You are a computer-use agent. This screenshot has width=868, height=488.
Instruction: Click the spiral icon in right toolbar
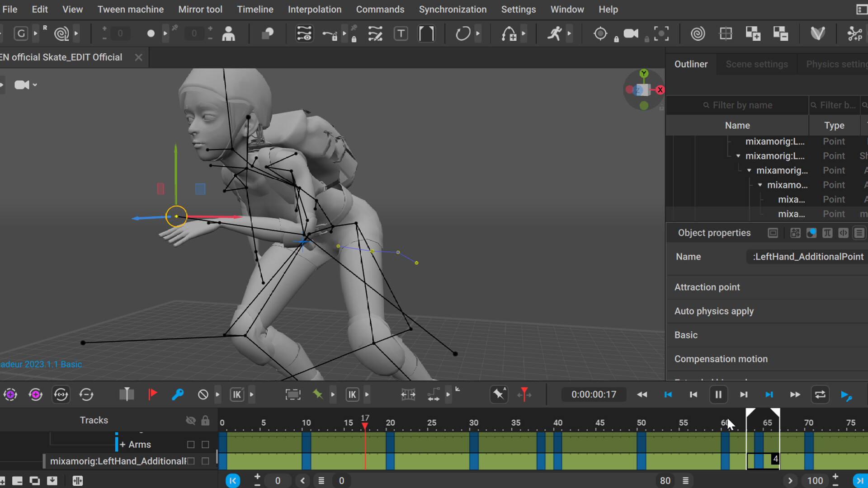pyautogui.click(x=698, y=33)
